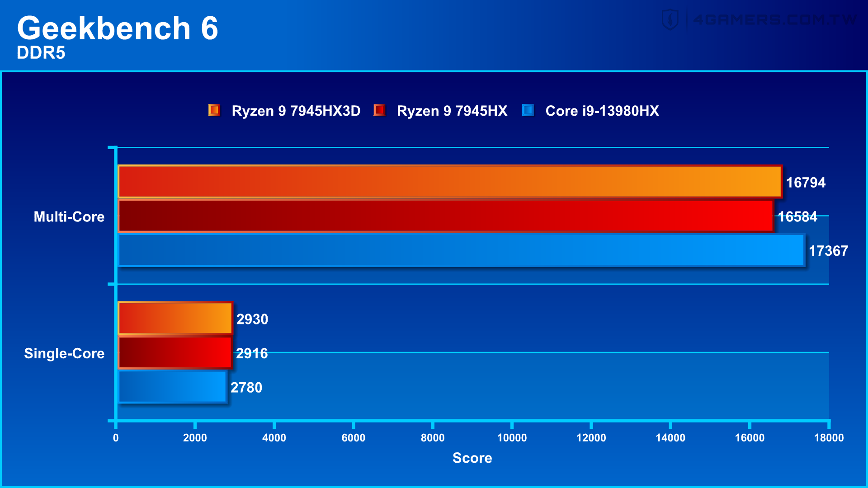Click the 6000 axis tick label
This screenshot has width=868, height=488.
click(354, 438)
